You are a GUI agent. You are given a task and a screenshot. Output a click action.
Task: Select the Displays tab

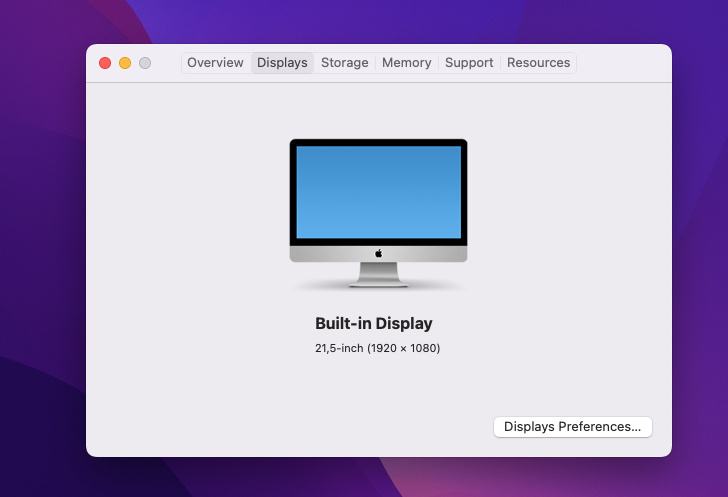click(x=282, y=63)
